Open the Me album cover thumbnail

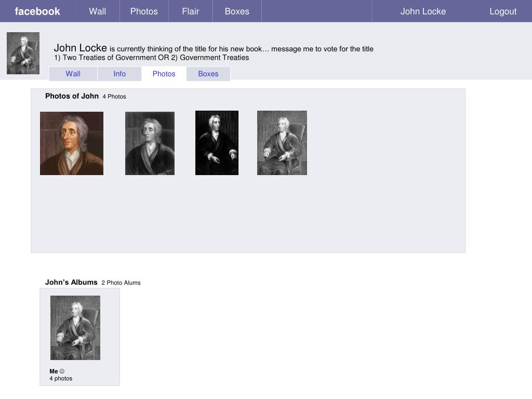pos(75,328)
